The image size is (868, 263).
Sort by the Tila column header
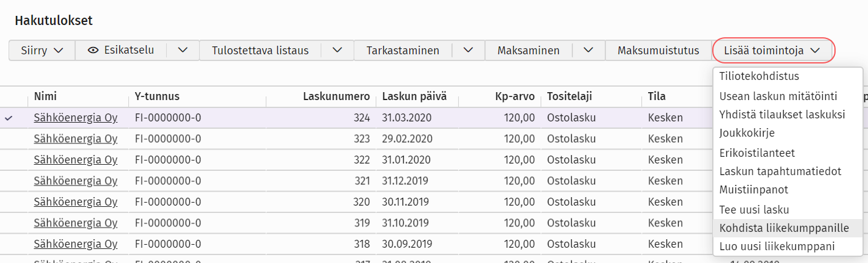point(657,96)
